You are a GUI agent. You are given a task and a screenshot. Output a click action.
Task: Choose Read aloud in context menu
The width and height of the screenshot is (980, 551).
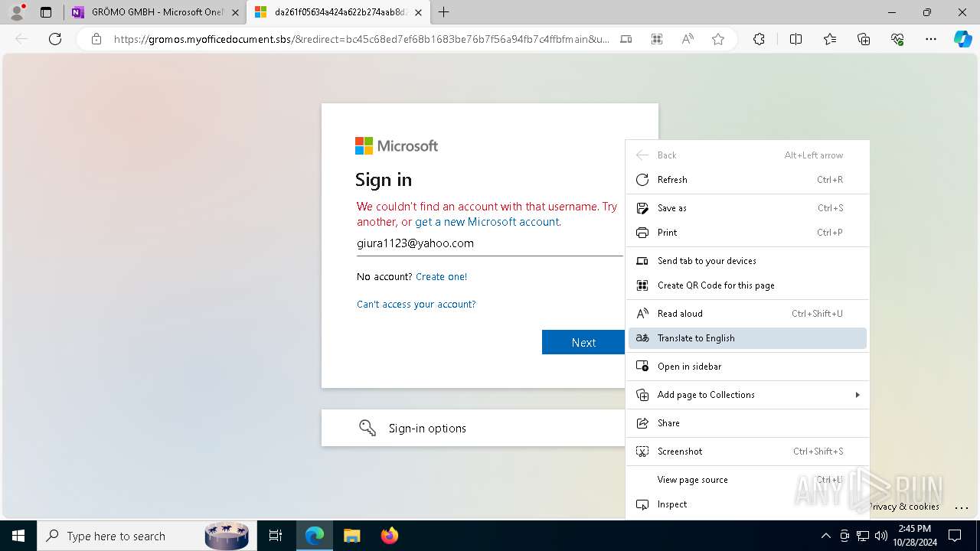747,314
